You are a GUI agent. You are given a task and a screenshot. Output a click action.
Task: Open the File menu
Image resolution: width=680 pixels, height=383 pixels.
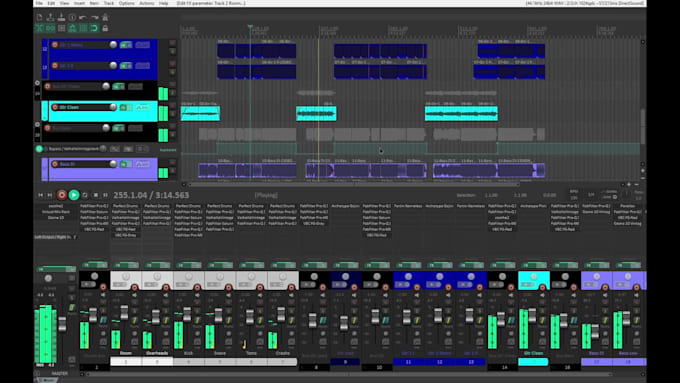[x=39, y=3]
